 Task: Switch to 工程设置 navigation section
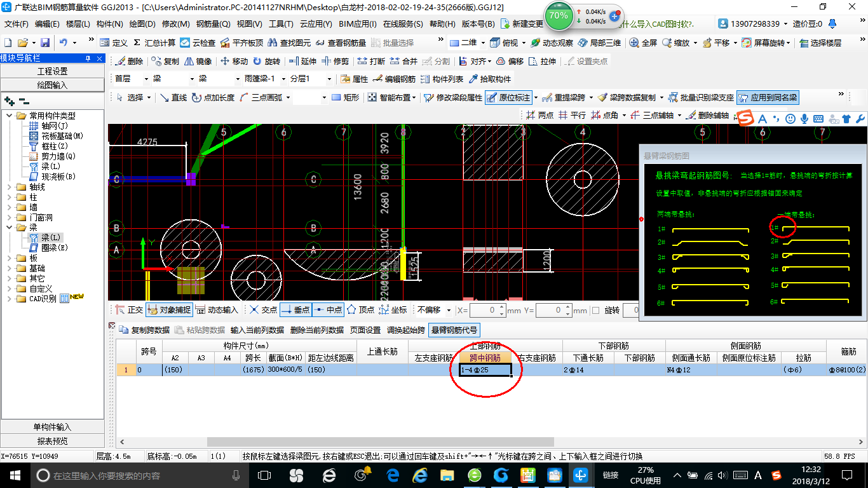(x=52, y=71)
